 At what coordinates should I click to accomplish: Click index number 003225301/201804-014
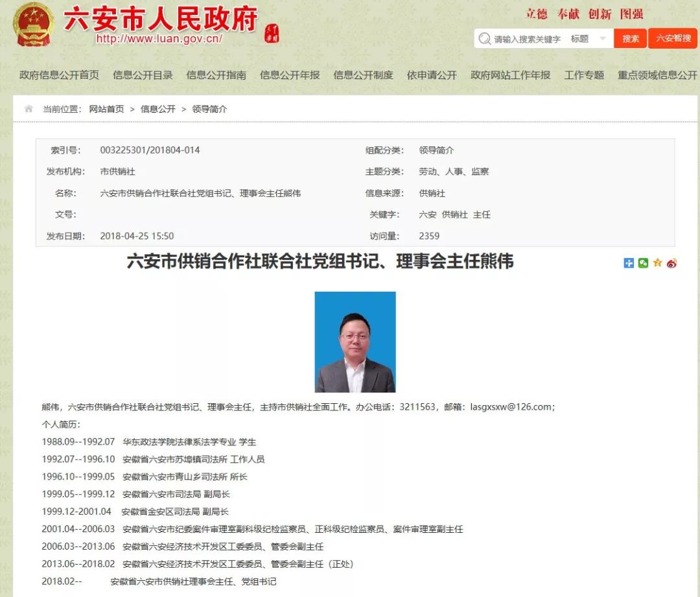pyautogui.click(x=150, y=150)
